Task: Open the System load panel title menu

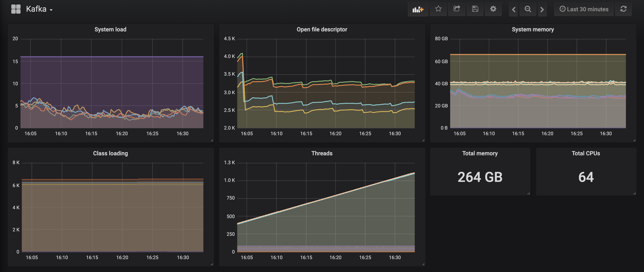Action: coord(110,29)
